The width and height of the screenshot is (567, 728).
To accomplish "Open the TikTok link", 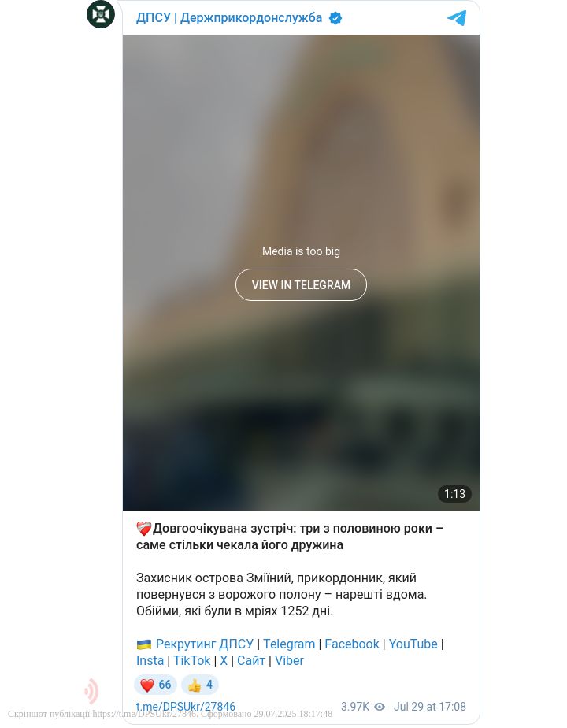I will click(191, 660).
